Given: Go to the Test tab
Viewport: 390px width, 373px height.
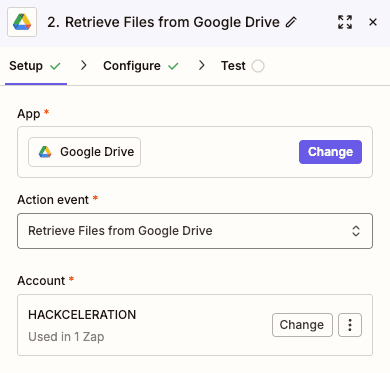Looking at the screenshot, I should [x=242, y=66].
